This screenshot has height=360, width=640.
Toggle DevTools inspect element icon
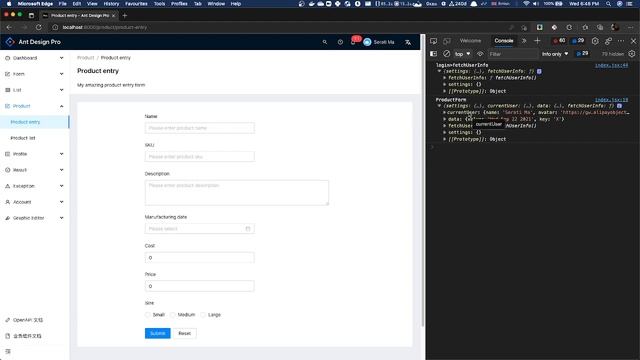tap(433, 41)
